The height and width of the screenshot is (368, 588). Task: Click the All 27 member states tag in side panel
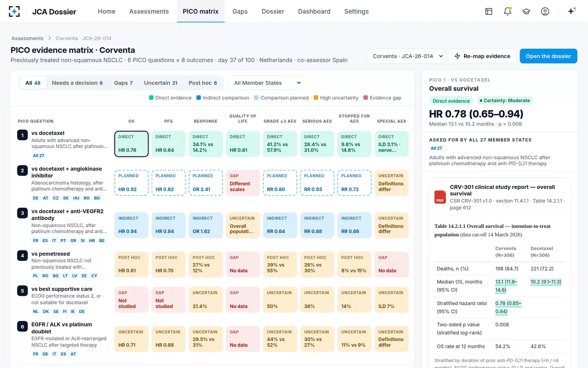437,148
